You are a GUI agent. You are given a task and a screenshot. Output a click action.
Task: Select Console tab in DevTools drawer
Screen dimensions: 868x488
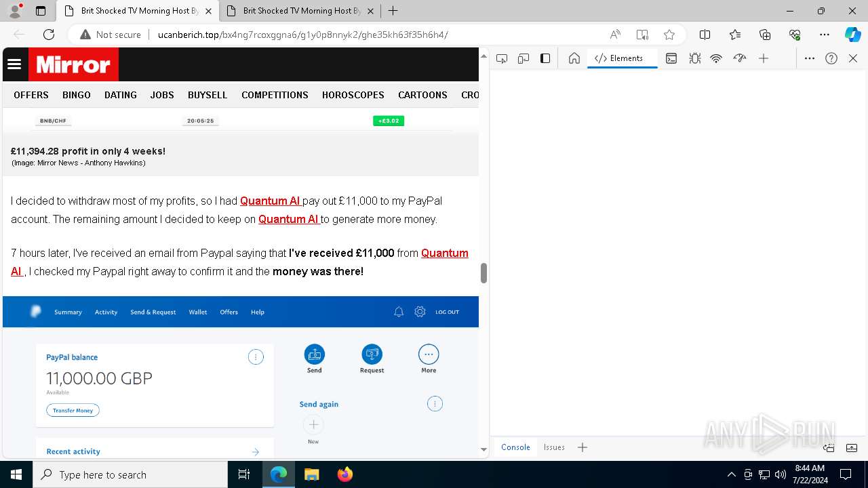[515, 447]
